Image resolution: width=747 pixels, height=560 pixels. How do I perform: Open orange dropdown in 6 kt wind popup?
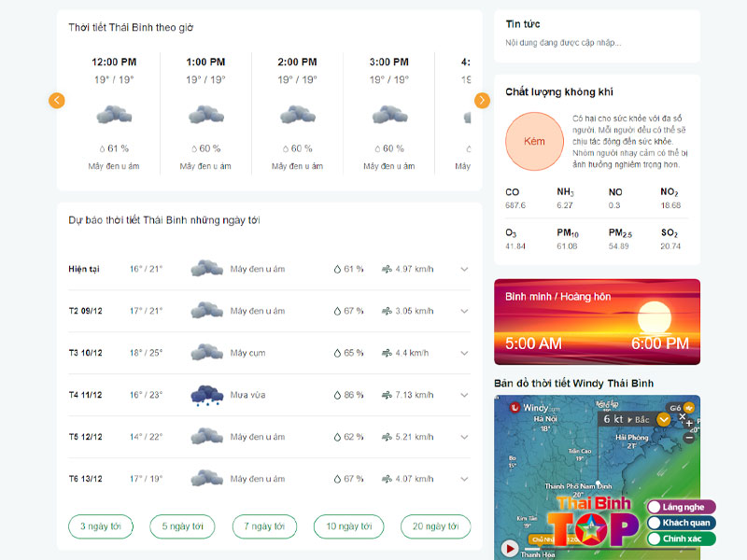pos(664,420)
